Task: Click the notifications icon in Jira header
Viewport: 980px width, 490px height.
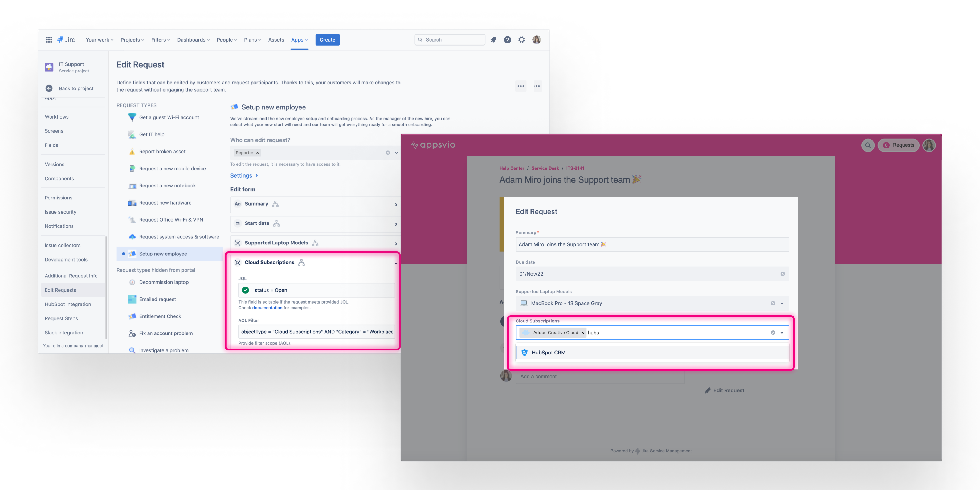Action: 493,40
